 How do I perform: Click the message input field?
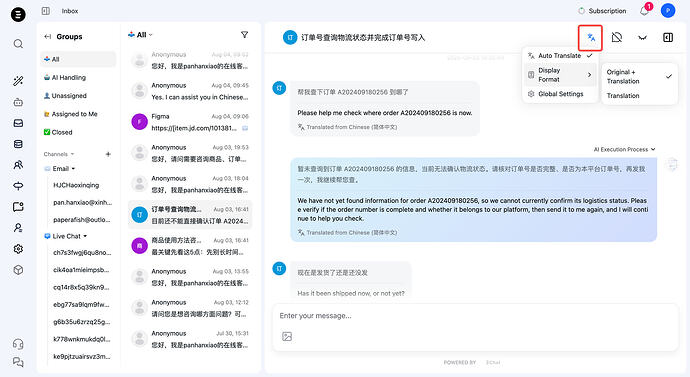point(475,316)
